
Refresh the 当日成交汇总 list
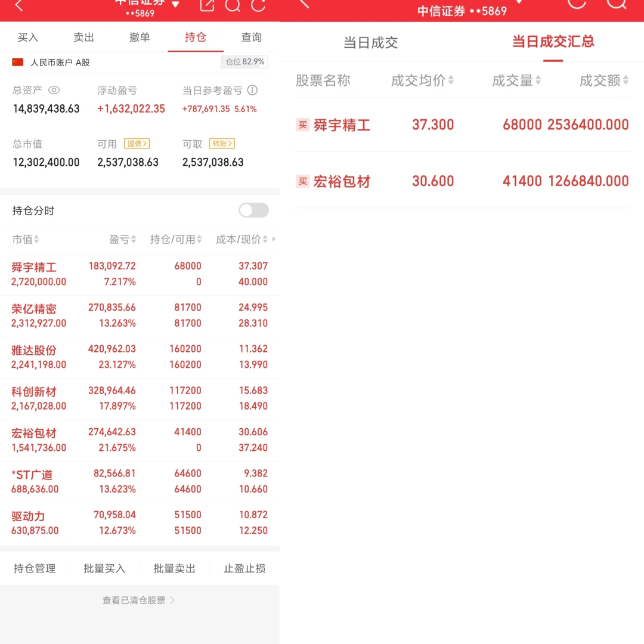tap(576, 5)
